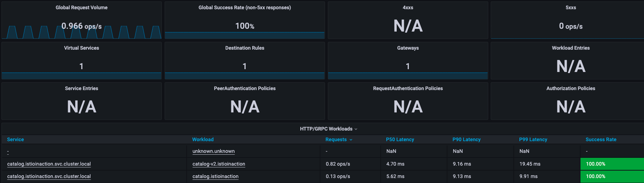Click the 5xxs panel title
The height and width of the screenshot is (183, 644).
pos(571,7)
